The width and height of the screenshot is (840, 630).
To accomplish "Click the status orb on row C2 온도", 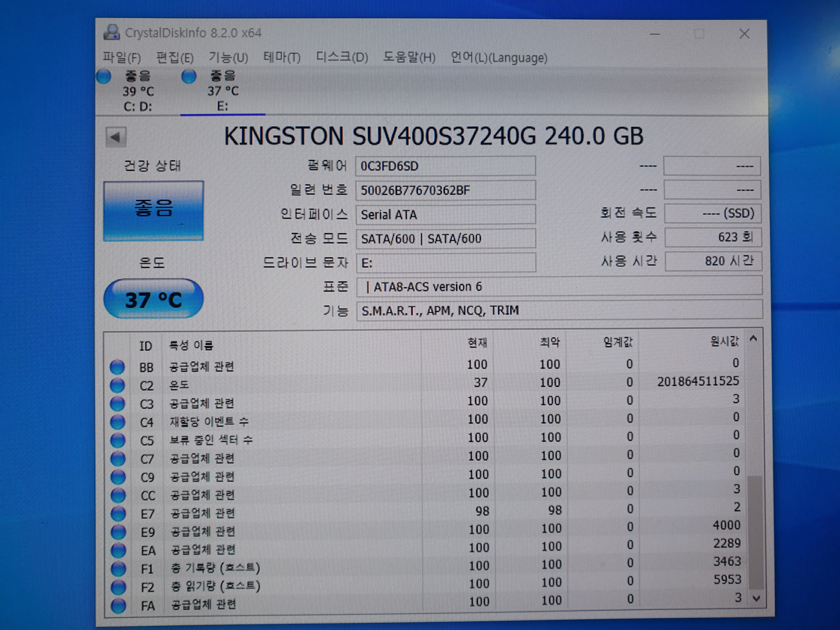I will (117, 385).
